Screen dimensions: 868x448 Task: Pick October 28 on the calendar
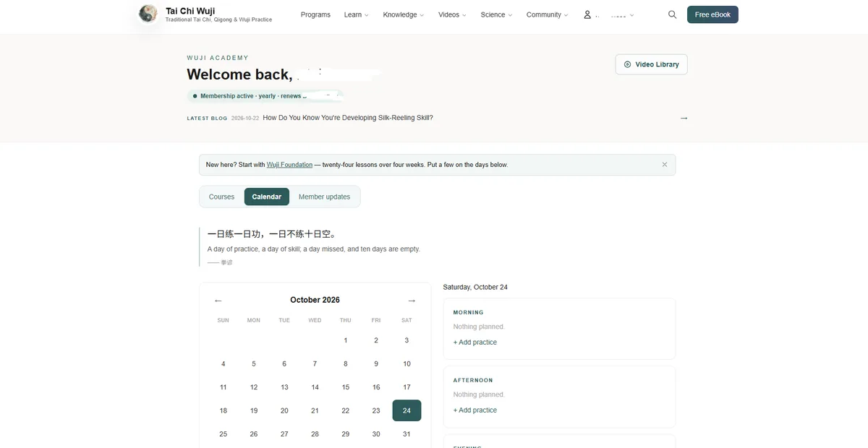[315, 434]
